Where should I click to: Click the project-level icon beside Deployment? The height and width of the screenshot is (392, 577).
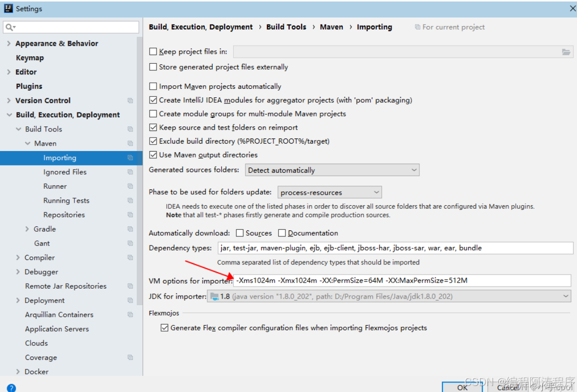(130, 300)
